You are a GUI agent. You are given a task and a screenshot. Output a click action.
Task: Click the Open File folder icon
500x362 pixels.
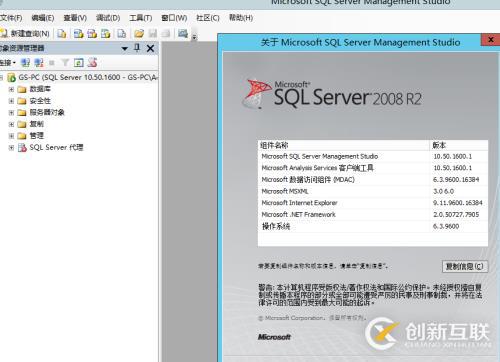point(139,33)
